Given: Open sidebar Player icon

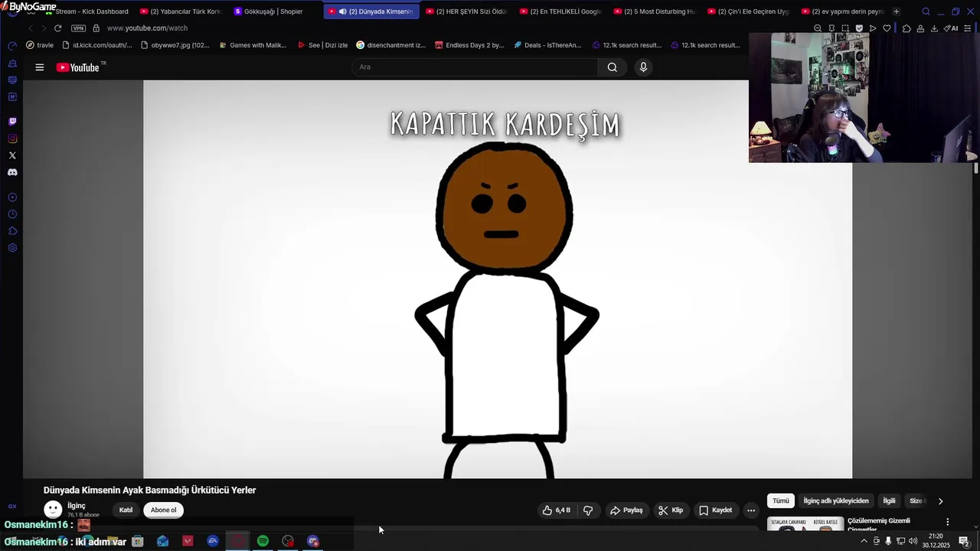Looking at the screenshot, I should 12,197.
